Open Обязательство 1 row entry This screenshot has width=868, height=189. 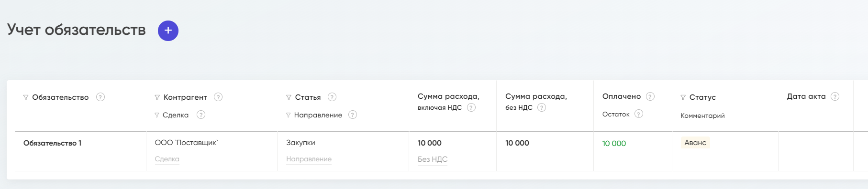[52, 143]
